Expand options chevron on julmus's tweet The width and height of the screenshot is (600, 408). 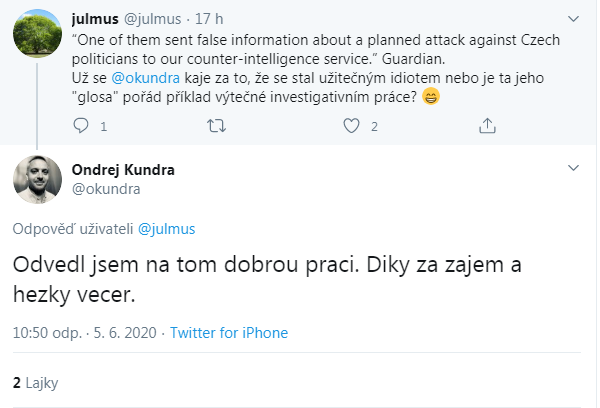(573, 19)
